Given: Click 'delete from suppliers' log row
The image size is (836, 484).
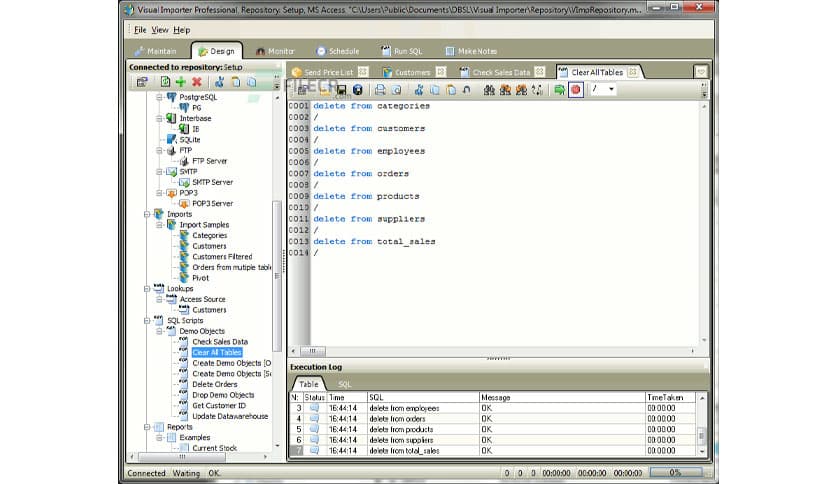Looking at the screenshot, I should (493, 440).
